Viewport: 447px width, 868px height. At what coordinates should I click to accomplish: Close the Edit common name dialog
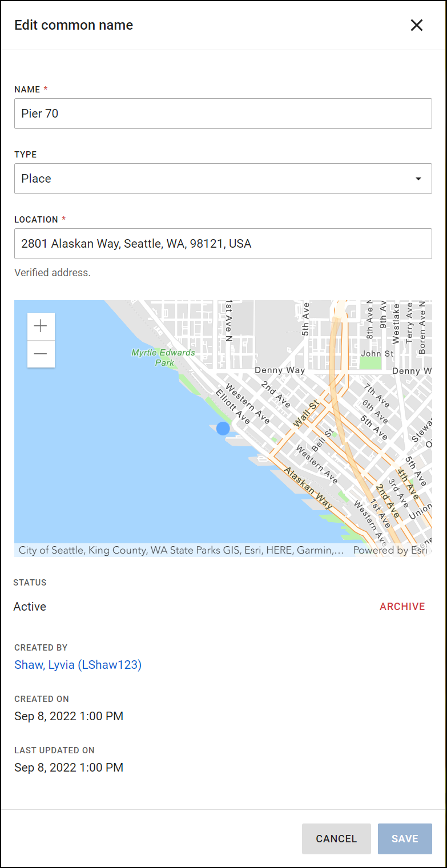point(417,25)
